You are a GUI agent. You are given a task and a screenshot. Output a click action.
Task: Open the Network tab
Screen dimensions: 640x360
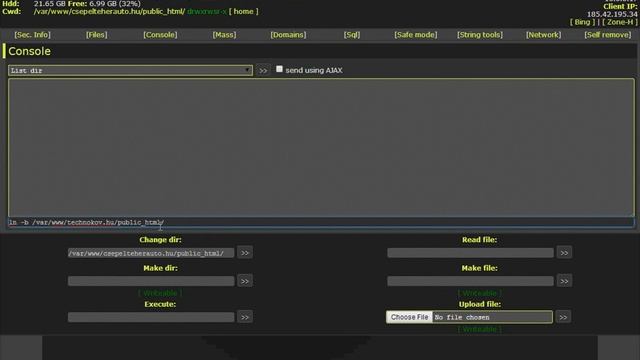click(543, 35)
